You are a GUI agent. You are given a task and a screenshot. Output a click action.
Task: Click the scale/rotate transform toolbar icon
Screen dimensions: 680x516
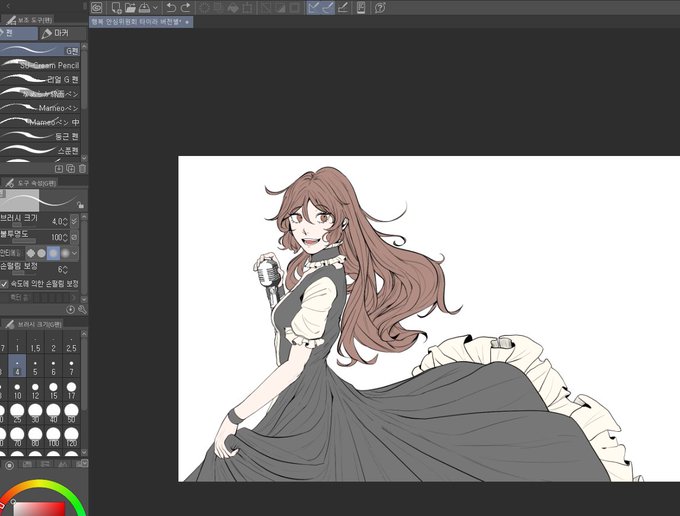pos(248,8)
